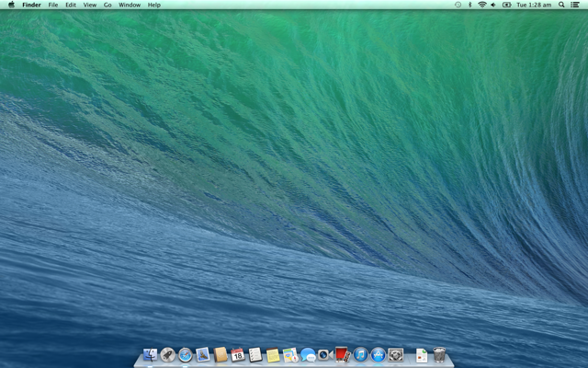This screenshot has height=368, width=588.
Task: Open Messages speech bubble icon
Action: pyautogui.click(x=308, y=354)
